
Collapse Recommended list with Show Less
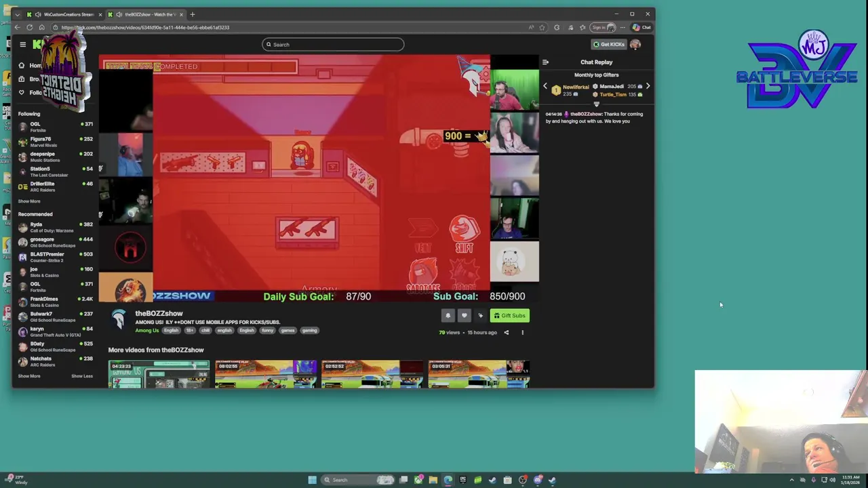[82, 376]
